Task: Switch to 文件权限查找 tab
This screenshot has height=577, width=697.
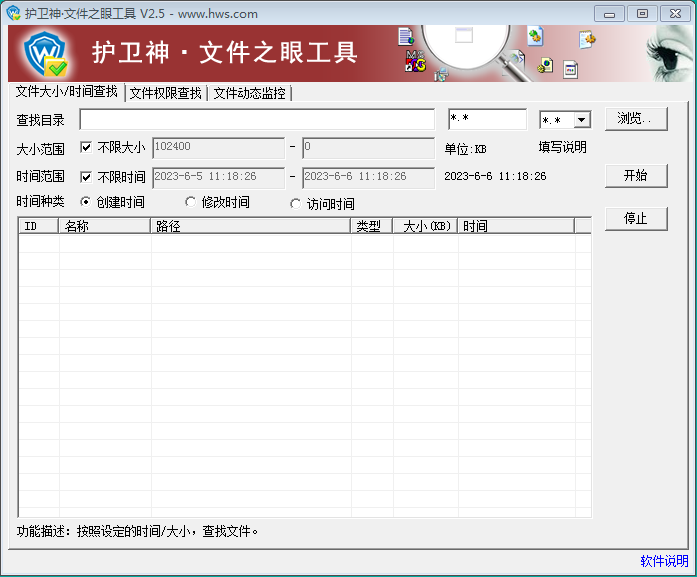Action: point(166,93)
